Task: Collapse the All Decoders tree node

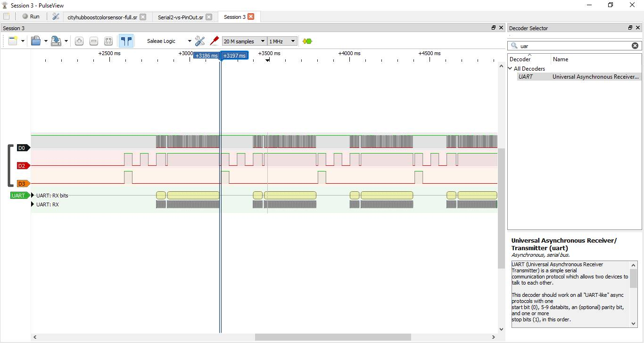Action: click(x=510, y=68)
